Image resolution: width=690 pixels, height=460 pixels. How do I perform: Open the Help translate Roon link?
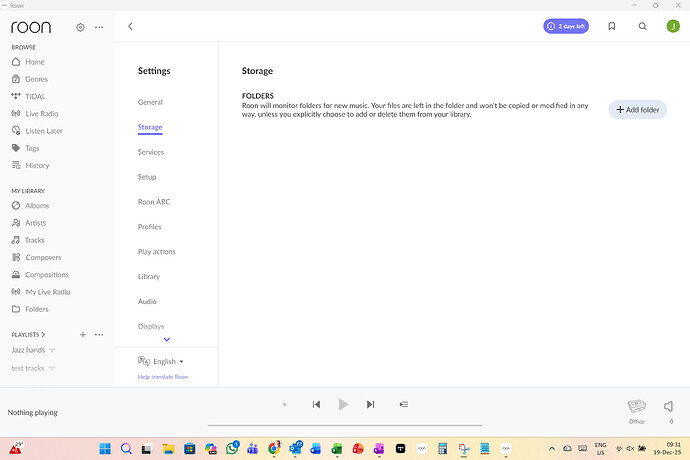[163, 377]
